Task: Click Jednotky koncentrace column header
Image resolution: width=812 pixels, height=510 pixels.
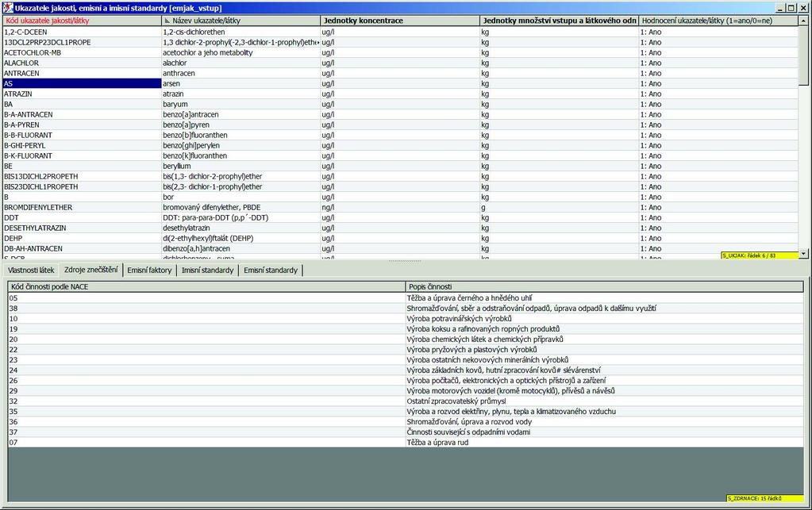Action: (400, 21)
